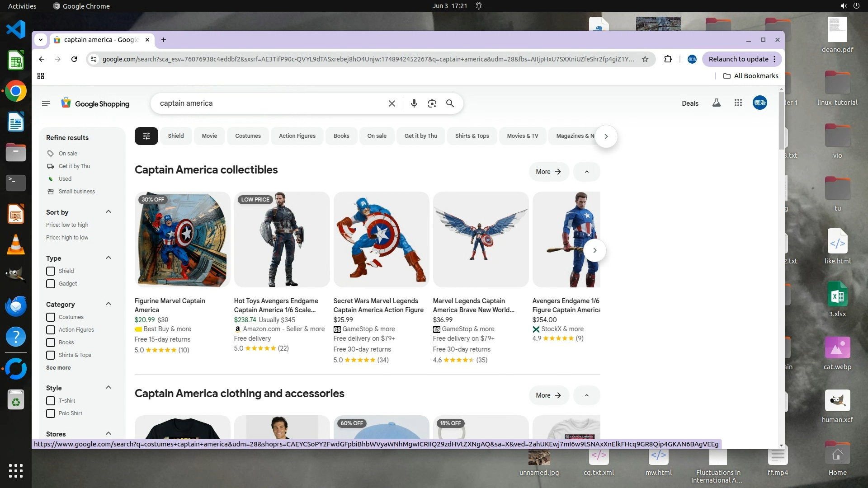
Task: Click More button beside collectibles heading
Action: pos(548,172)
